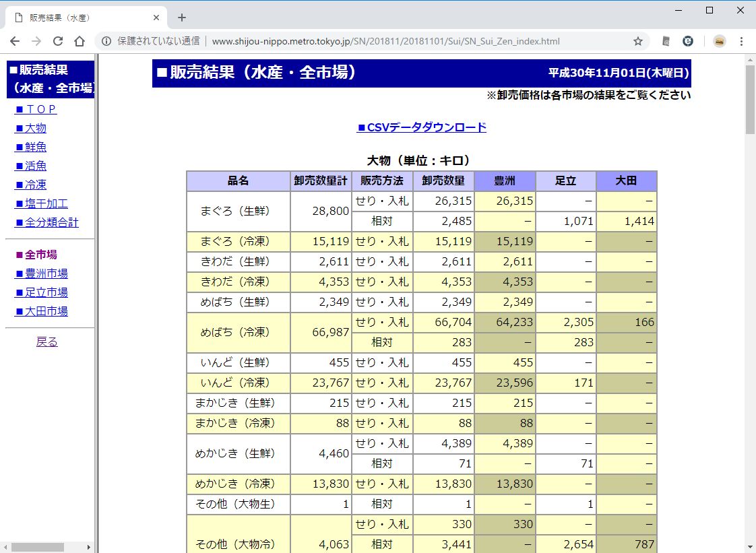This screenshot has width=756, height=553.
Task: Go to browser home page icon
Action: coord(80,41)
